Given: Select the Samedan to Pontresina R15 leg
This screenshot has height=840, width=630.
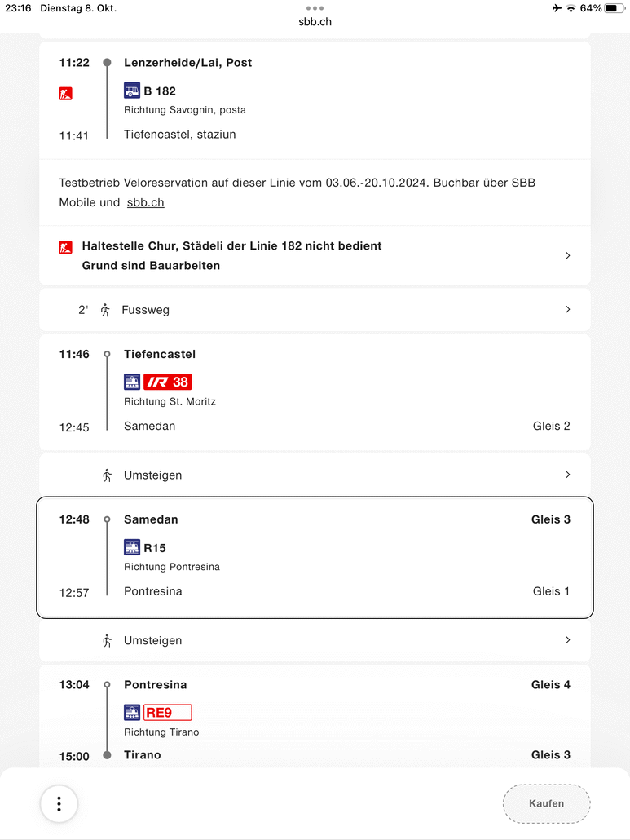Looking at the screenshot, I should [x=315, y=557].
